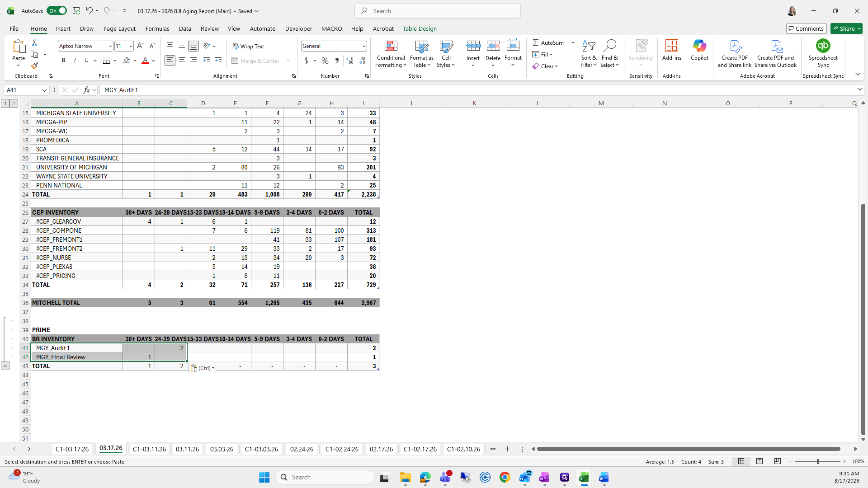
Task: Click the Percent Style icon
Action: tap(325, 61)
